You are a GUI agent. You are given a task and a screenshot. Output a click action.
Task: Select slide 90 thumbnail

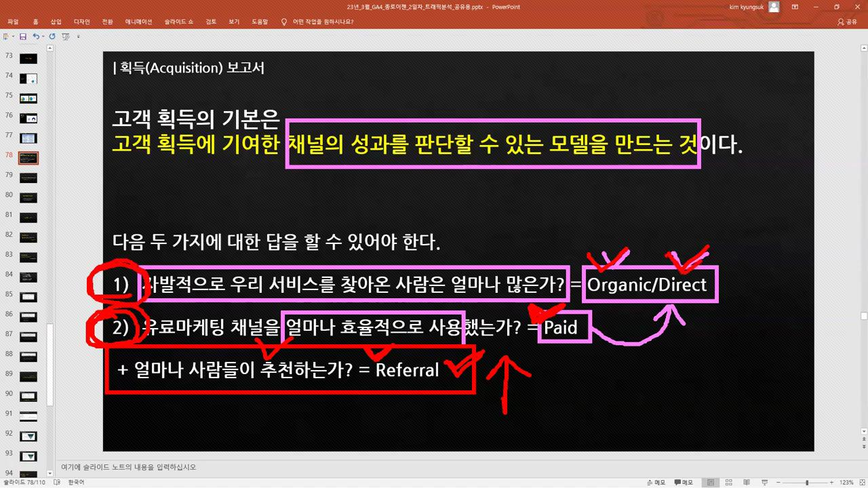pyautogui.click(x=28, y=396)
